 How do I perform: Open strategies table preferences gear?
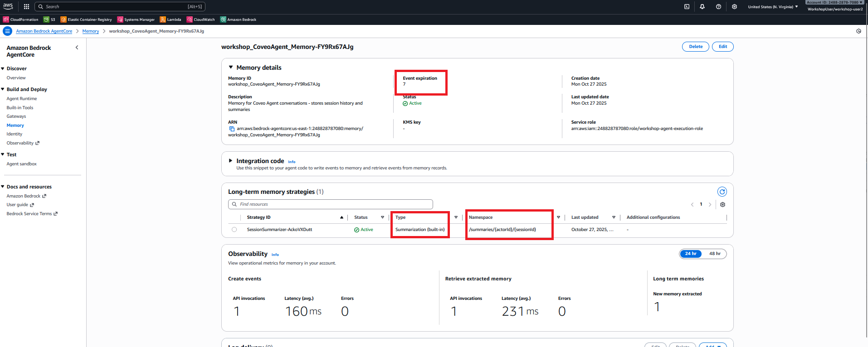tap(722, 205)
